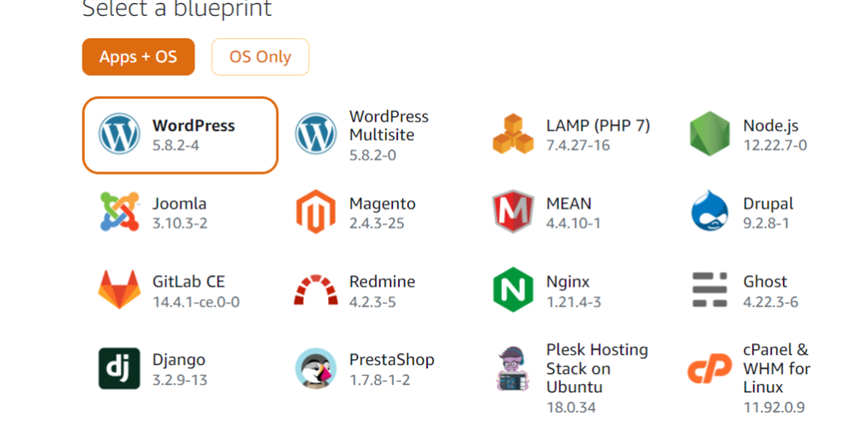Click Node.js version 12.22.7-0 text
This screenshot has height=439, width=850.
(775, 145)
